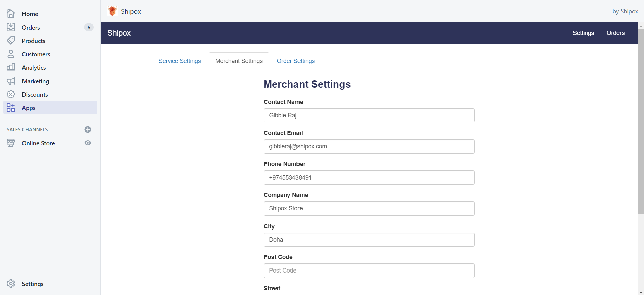Click the Apps grid icon
644x295 pixels.
pos(11,108)
